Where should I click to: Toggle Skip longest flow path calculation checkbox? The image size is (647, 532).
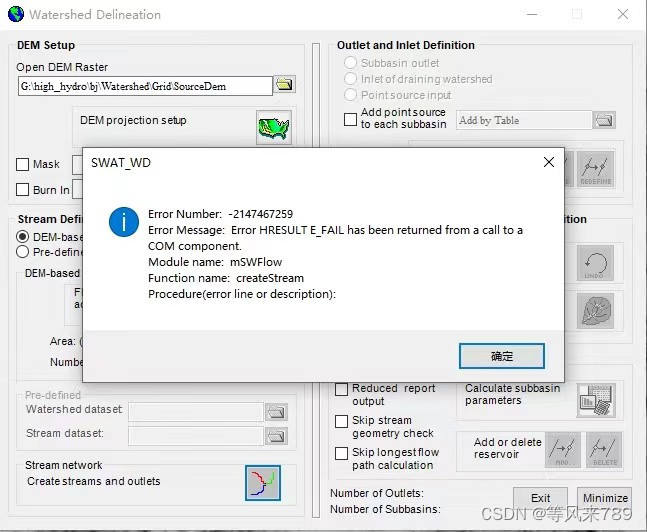click(x=341, y=453)
